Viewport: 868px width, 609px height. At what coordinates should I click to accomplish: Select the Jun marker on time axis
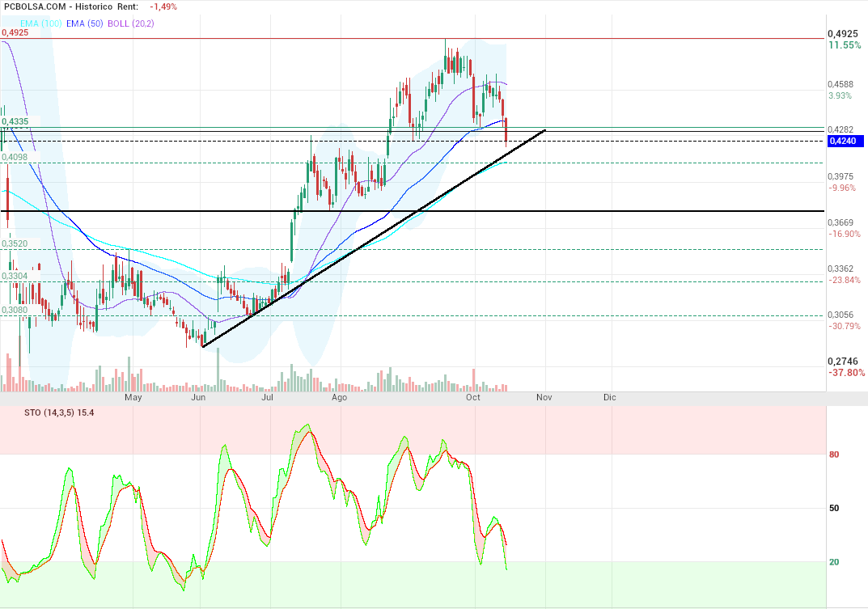[198, 398]
